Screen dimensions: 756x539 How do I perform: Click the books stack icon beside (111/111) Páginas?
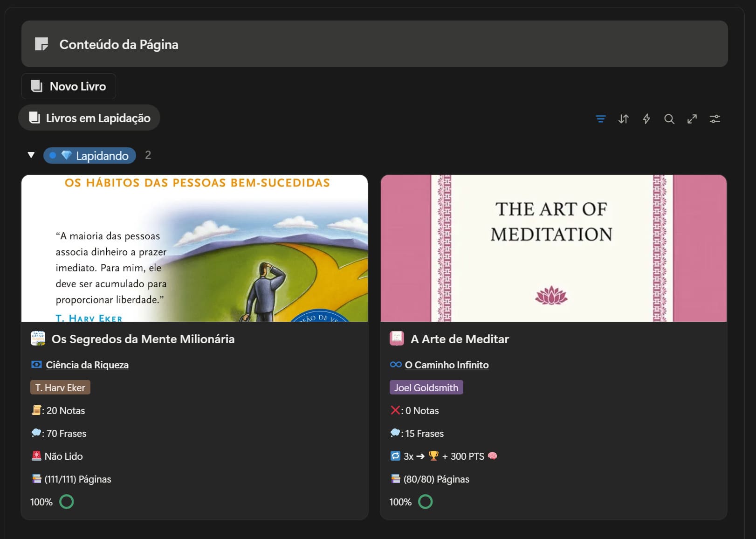[36, 479]
